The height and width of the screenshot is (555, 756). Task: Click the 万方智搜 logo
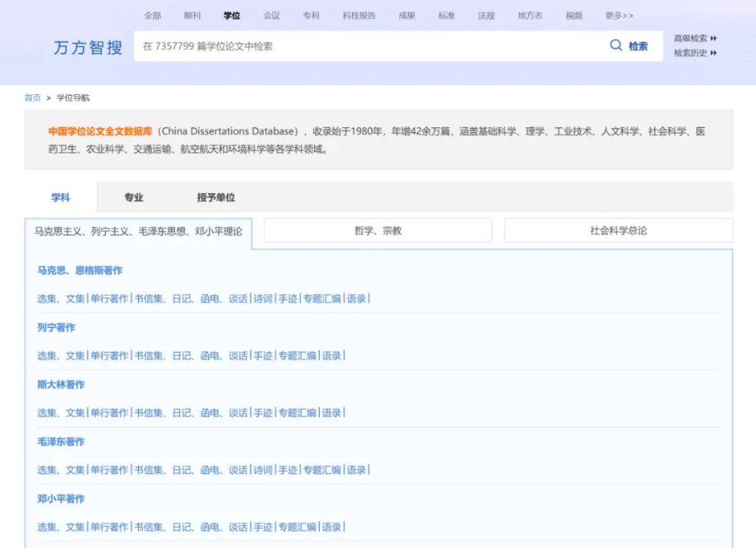(x=88, y=47)
